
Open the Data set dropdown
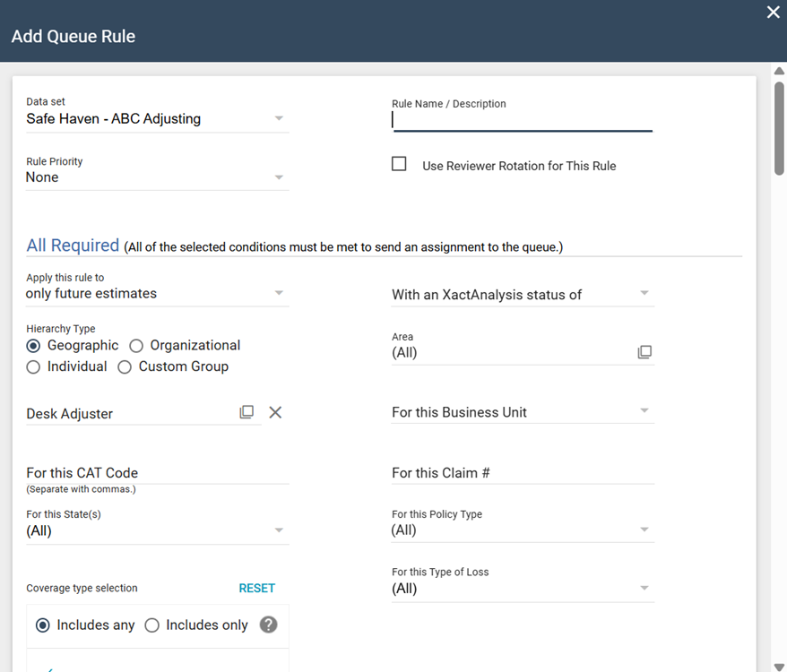(x=157, y=118)
